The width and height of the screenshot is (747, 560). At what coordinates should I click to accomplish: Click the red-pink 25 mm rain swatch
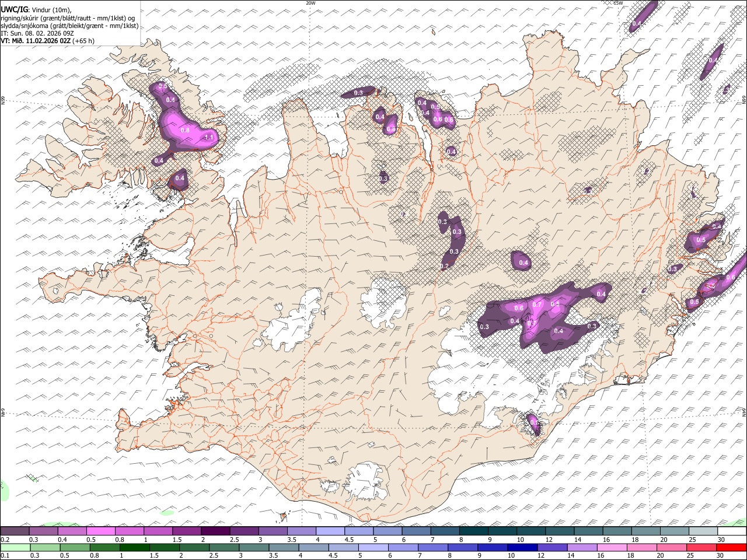[x=702, y=547]
